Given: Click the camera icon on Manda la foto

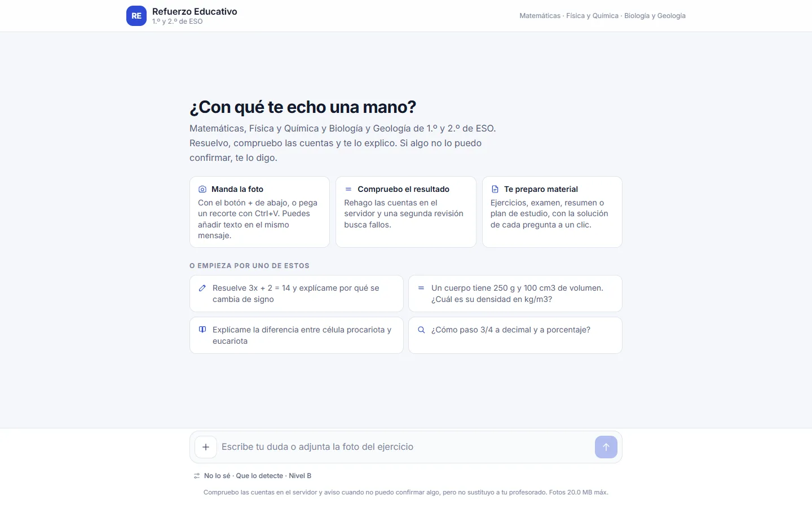Looking at the screenshot, I should coord(202,189).
